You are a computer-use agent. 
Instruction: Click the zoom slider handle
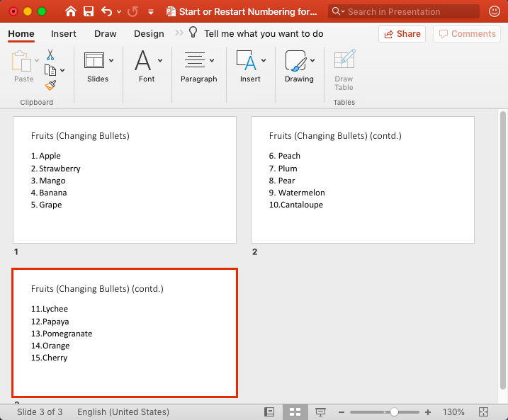[x=394, y=412]
